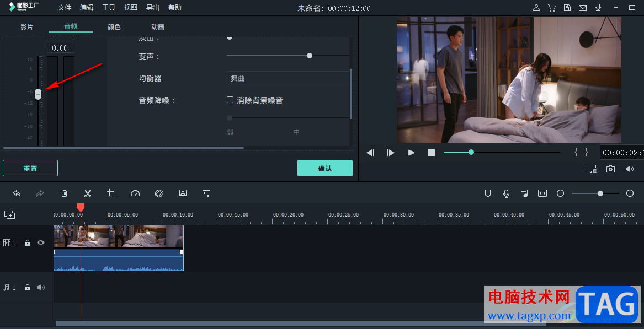The image size is (644, 329).
Task: Click the timeline horizontal scrollbar
Action: 301,323
